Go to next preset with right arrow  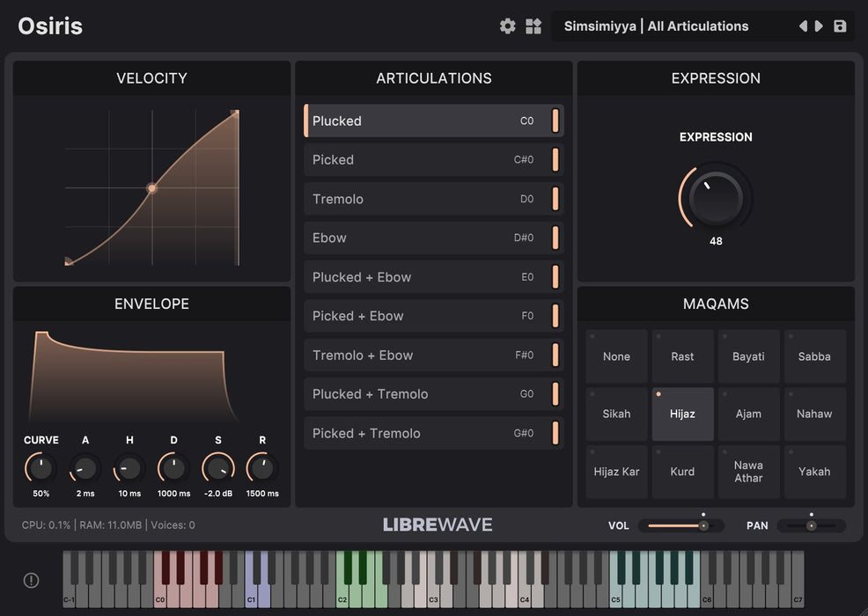click(820, 26)
